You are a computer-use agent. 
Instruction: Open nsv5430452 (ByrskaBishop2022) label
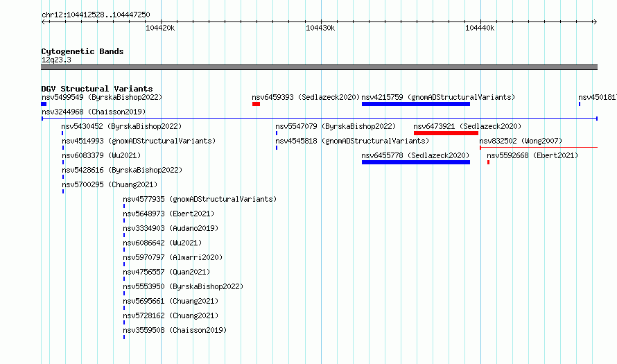(121, 126)
